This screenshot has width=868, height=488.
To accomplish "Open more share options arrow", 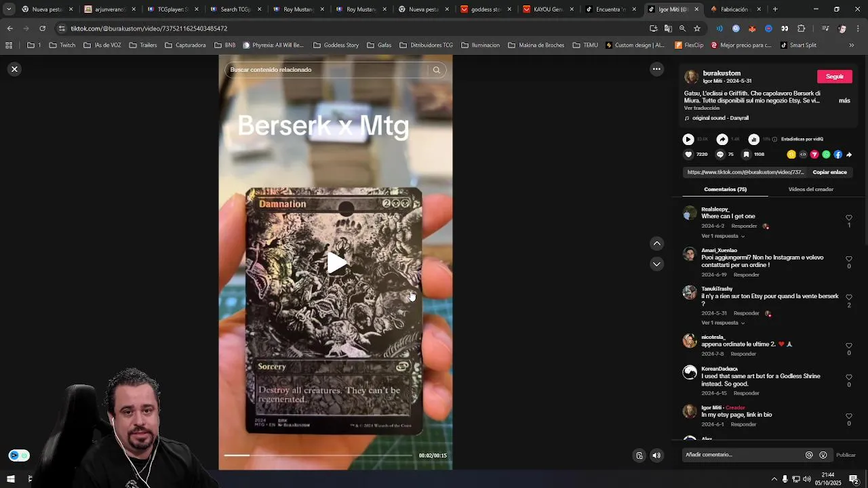I will pyautogui.click(x=849, y=155).
